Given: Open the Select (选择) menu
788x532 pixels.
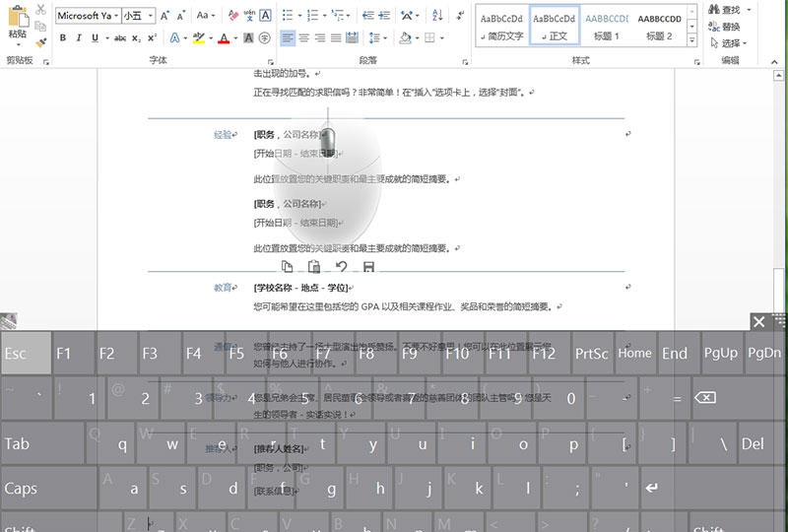Looking at the screenshot, I should point(728,43).
